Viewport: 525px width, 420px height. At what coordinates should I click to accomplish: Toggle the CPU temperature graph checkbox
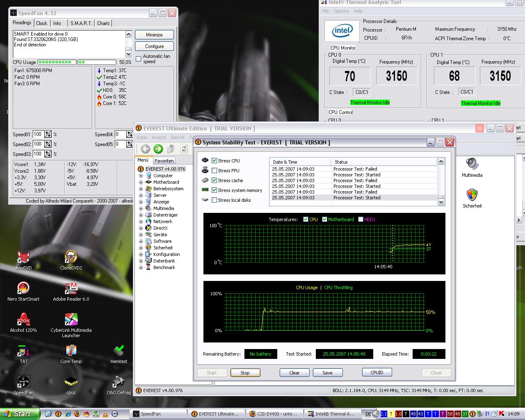point(306,219)
